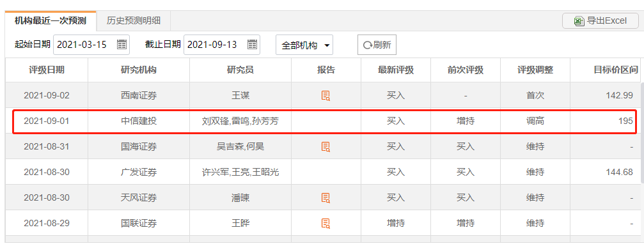Click target price 144.68
This screenshot has height=246, width=644.
pyautogui.click(x=619, y=172)
